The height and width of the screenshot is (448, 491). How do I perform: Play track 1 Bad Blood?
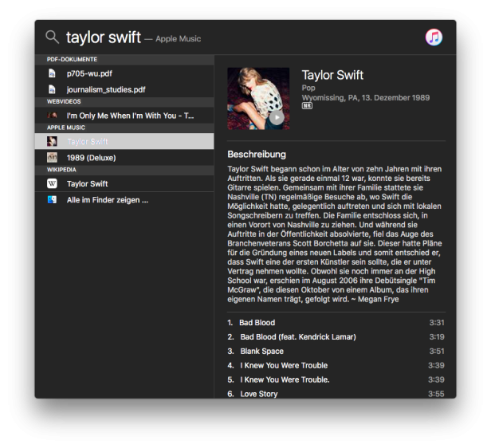336,323
